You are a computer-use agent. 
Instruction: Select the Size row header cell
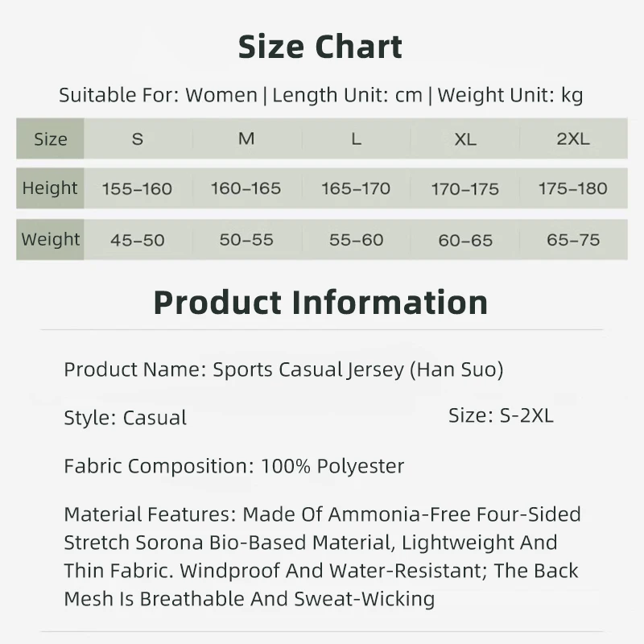tap(50, 139)
